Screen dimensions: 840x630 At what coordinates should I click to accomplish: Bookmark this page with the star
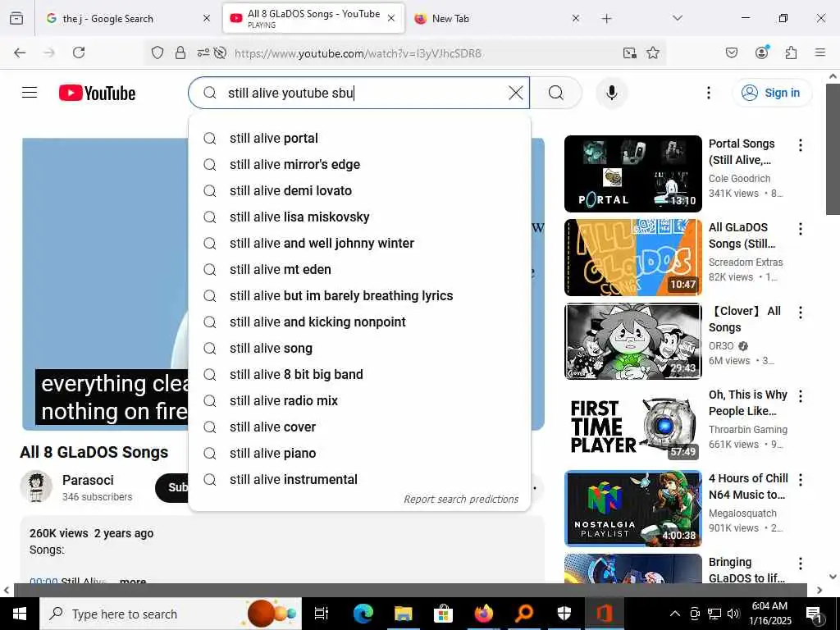(x=652, y=52)
